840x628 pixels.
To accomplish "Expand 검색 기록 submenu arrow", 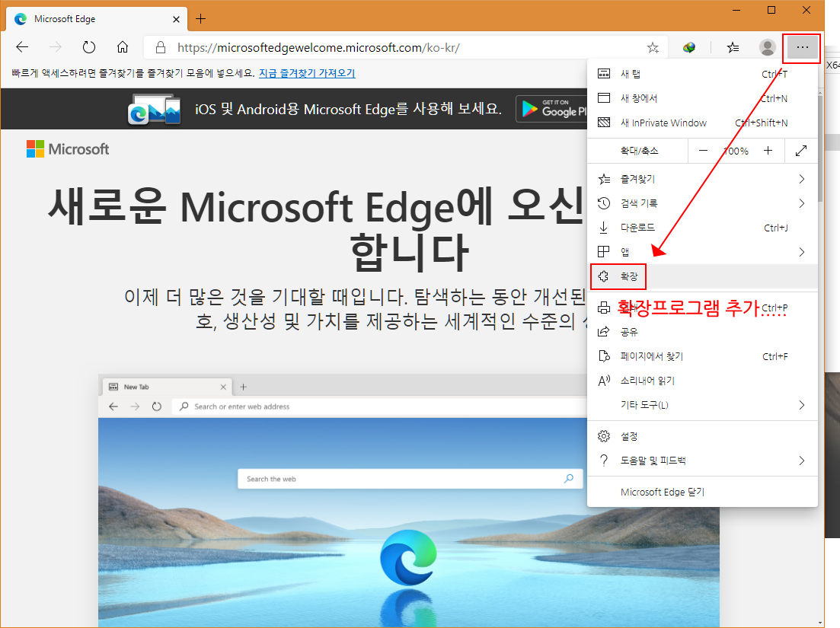I will (801, 203).
